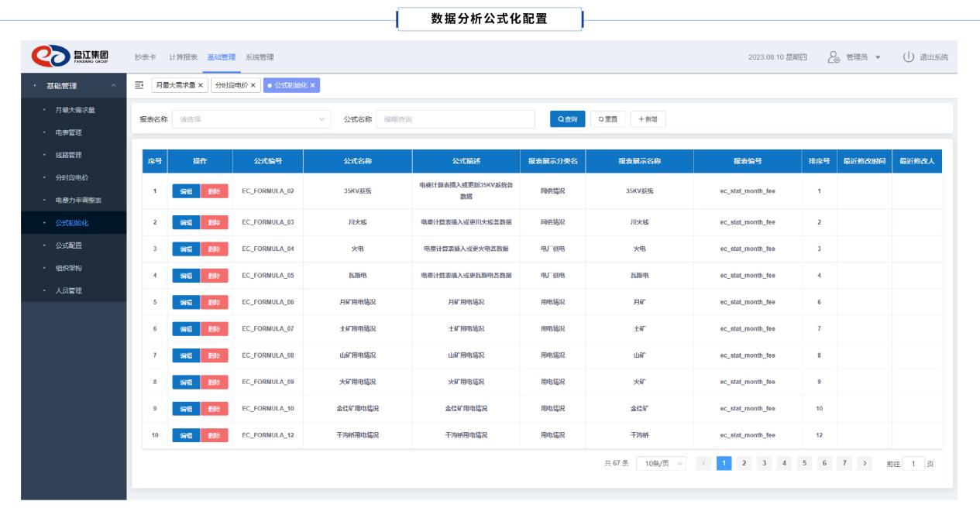Viewport: 980px width, 508px height.
Task: Close the 月最大需求量 tab
Action: pos(201,84)
